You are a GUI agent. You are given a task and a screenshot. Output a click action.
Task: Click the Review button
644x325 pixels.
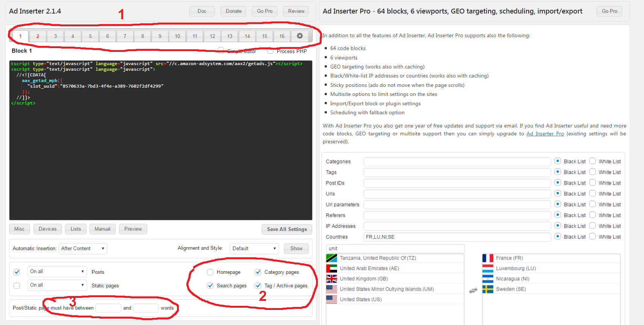coord(296,11)
